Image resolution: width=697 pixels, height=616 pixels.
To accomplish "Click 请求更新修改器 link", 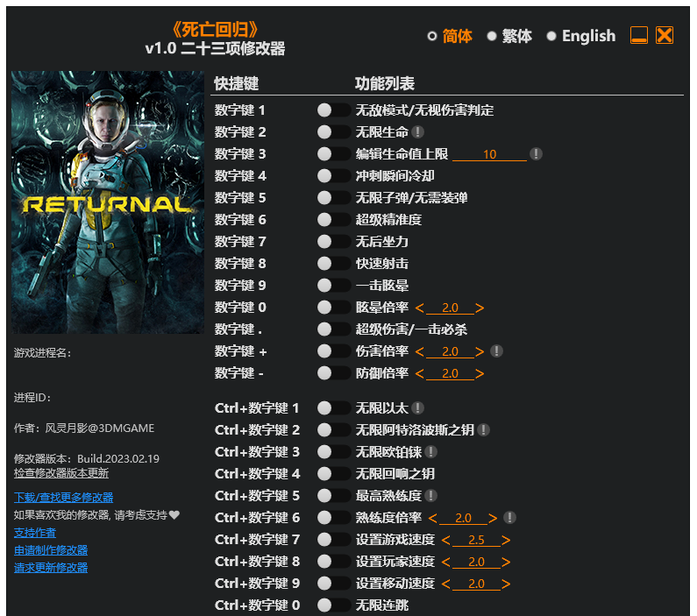I will tap(51, 568).
